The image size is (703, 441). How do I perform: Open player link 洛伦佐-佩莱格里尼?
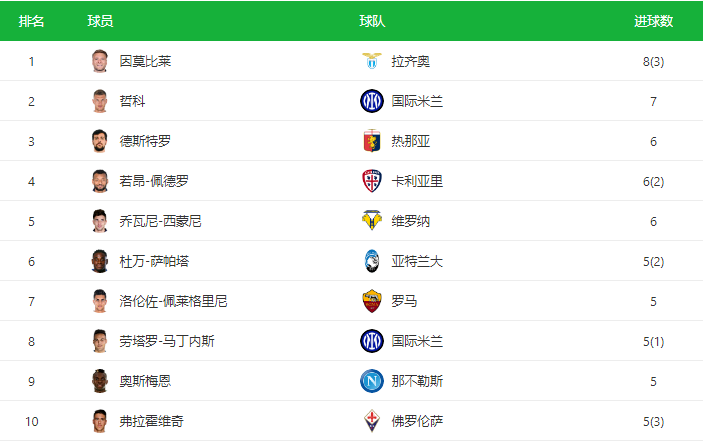[x=173, y=301]
